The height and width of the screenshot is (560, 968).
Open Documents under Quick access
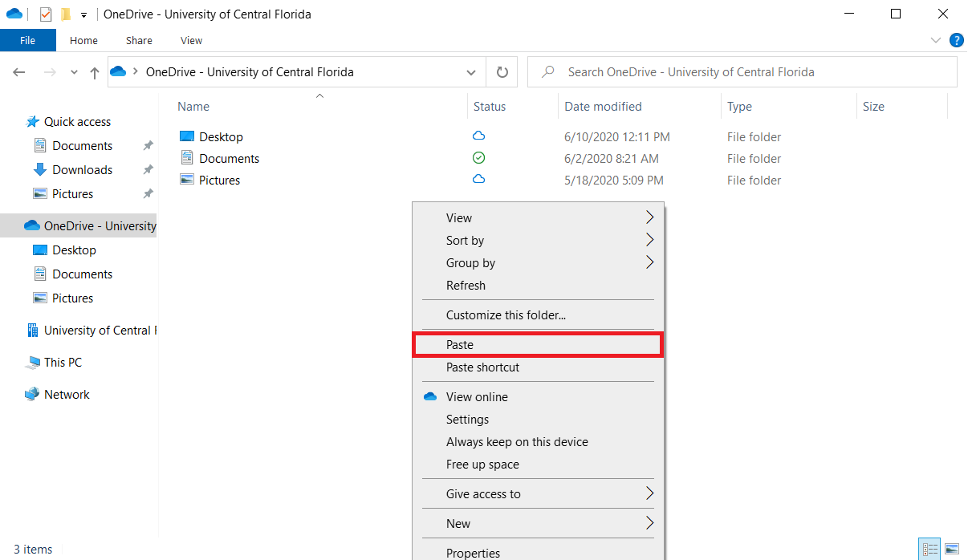(x=83, y=146)
